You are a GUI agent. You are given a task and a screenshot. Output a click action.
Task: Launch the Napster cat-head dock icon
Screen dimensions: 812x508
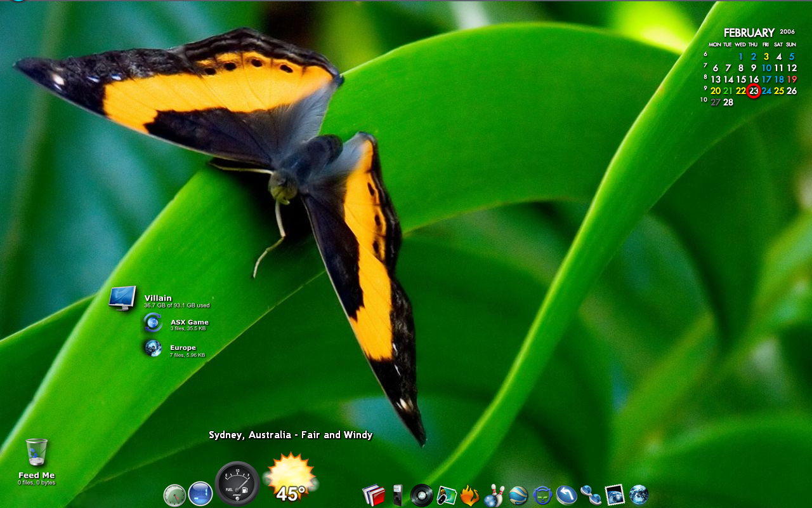pos(542,495)
